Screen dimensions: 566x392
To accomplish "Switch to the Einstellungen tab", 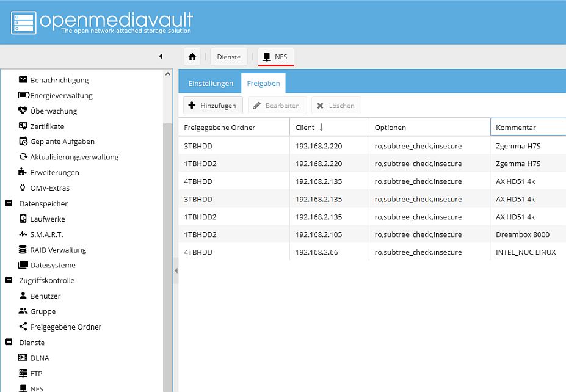I will [x=211, y=84].
